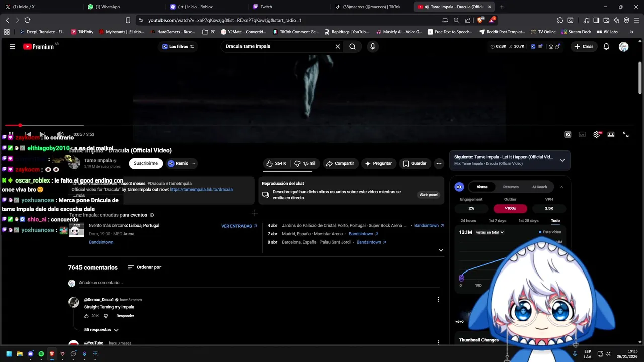Open the tameimpala.lnk.to/dracula link

click(x=201, y=190)
